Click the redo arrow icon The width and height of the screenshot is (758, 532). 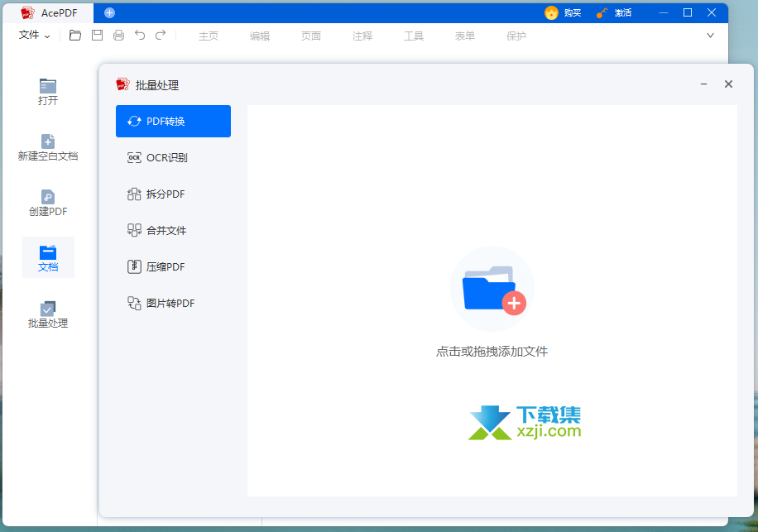[161, 36]
